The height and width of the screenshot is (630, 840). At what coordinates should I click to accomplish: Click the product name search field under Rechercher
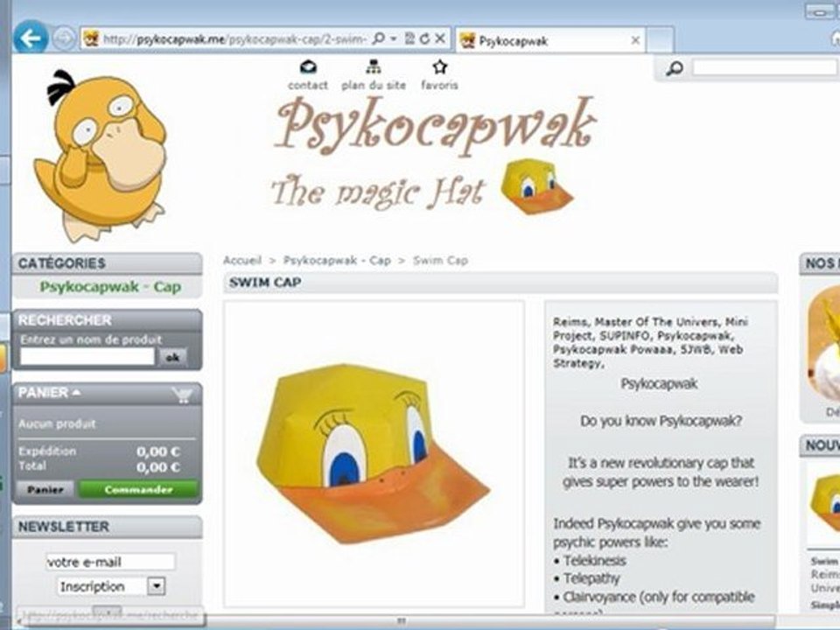pyautogui.click(x=87, y=357)
